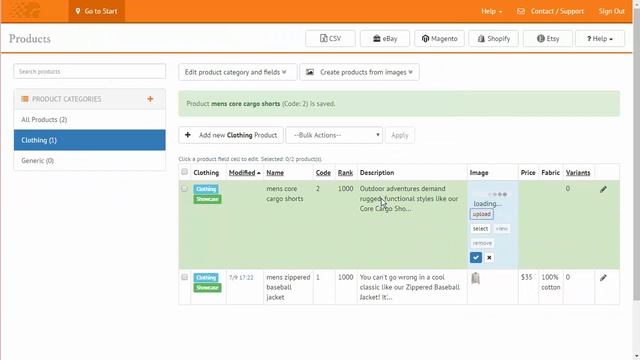Click Sign Out

point(611,11)
